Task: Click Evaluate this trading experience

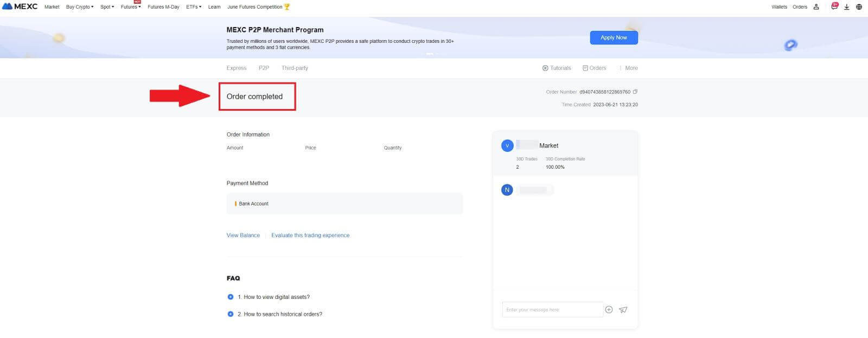Action: point(310,235)
